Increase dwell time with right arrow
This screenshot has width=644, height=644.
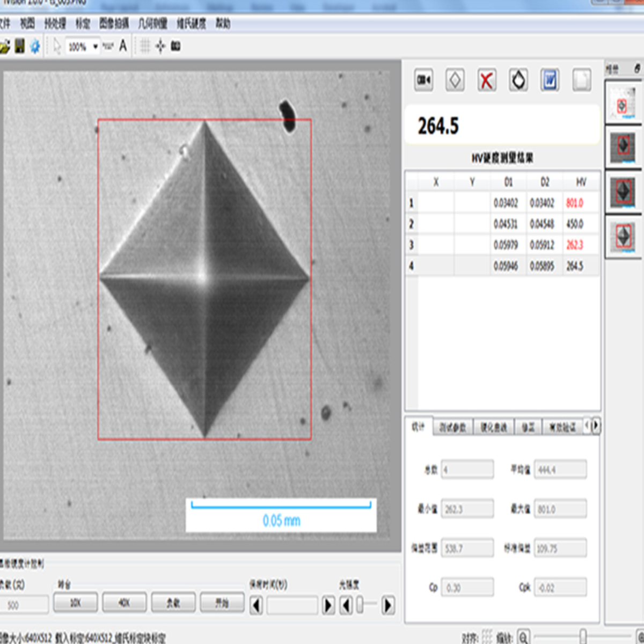coord(328,605)
